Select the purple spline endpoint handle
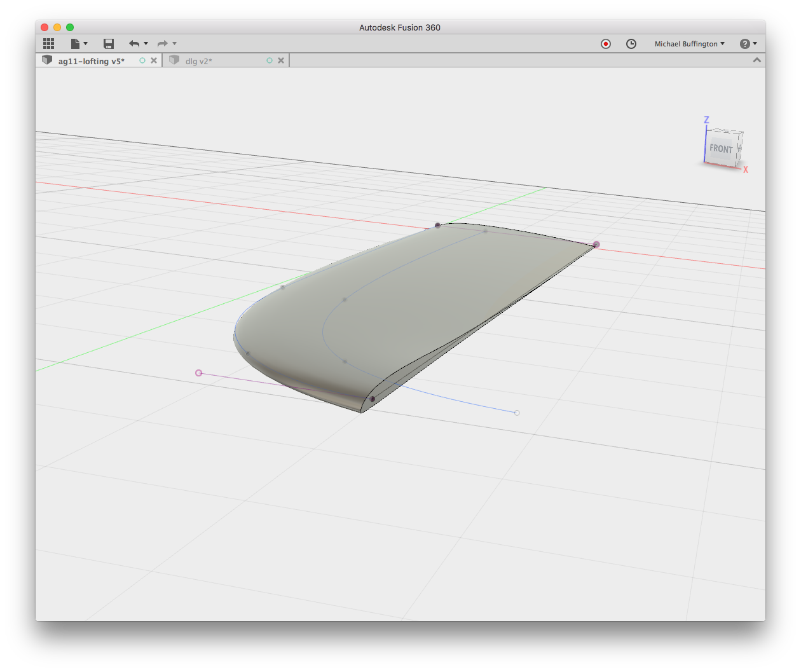 click(x=199, y=373)
